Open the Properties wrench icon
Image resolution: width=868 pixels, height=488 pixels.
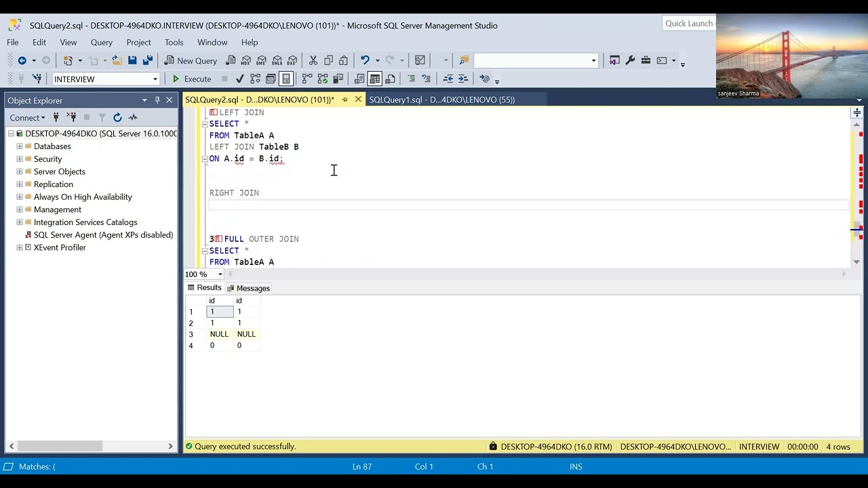pos(630,60)
